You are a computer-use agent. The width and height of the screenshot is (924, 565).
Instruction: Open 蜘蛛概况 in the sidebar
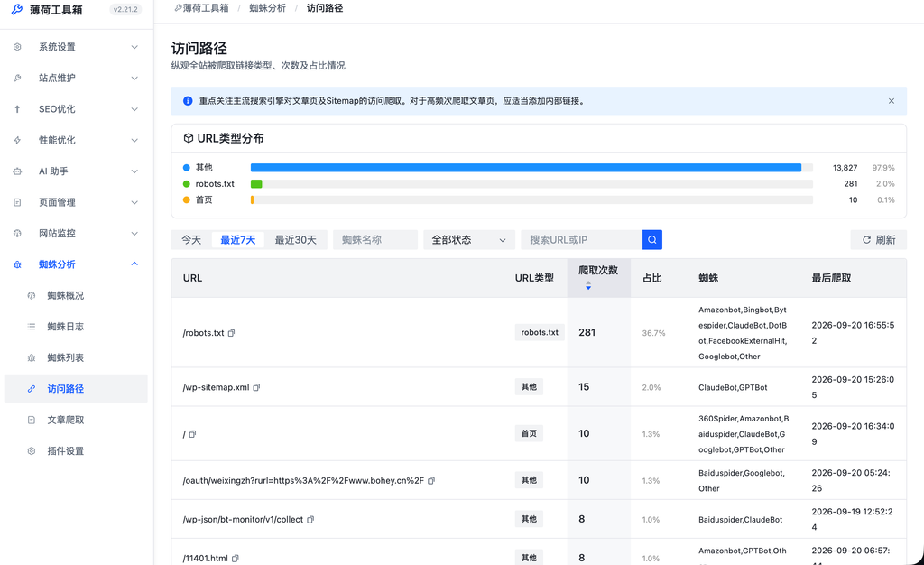[x=76, y=296]
